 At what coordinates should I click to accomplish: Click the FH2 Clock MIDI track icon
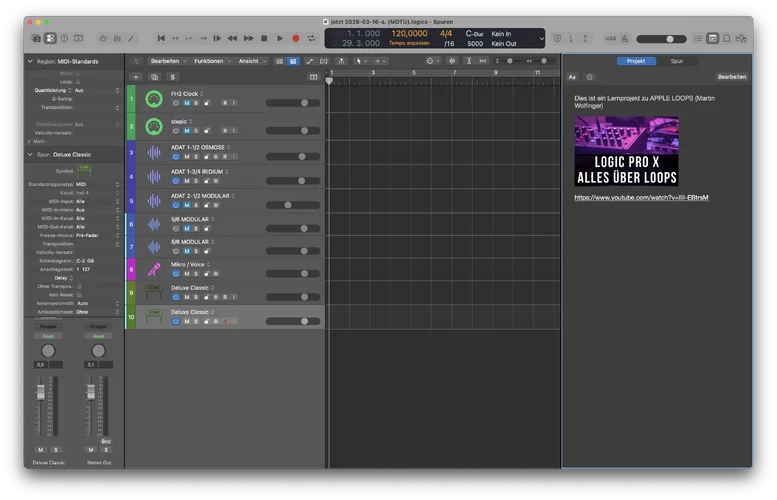[154, 99]
